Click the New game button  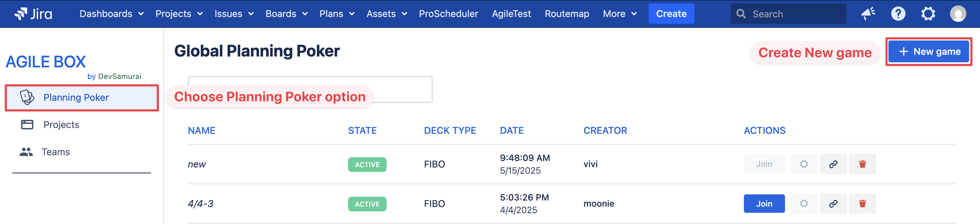929,52
